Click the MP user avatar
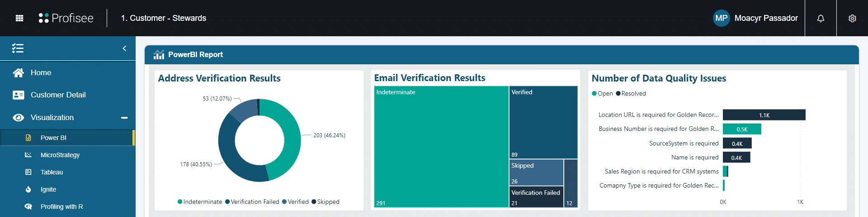The height and width of the screenshot is (217, 868). [x=721, y=18]
